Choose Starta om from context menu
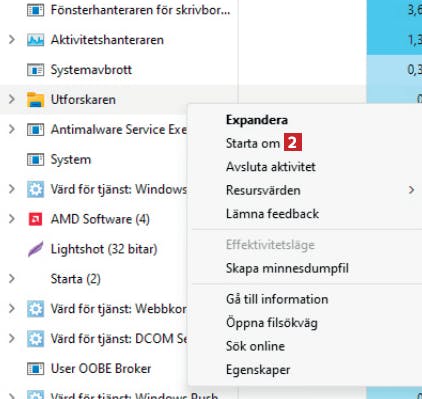The image size is (422, 399). pyautogui.click(x=253, y=143)
